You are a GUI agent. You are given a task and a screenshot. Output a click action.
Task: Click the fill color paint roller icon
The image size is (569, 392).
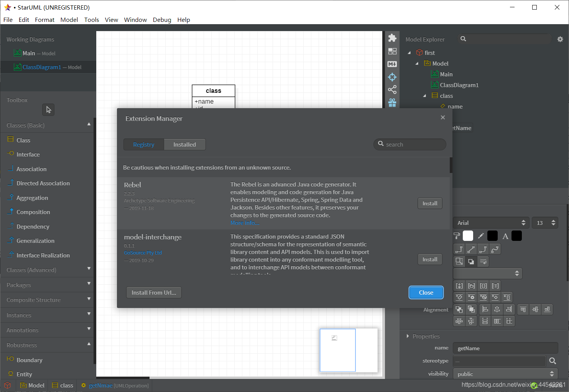click(457, 236)
